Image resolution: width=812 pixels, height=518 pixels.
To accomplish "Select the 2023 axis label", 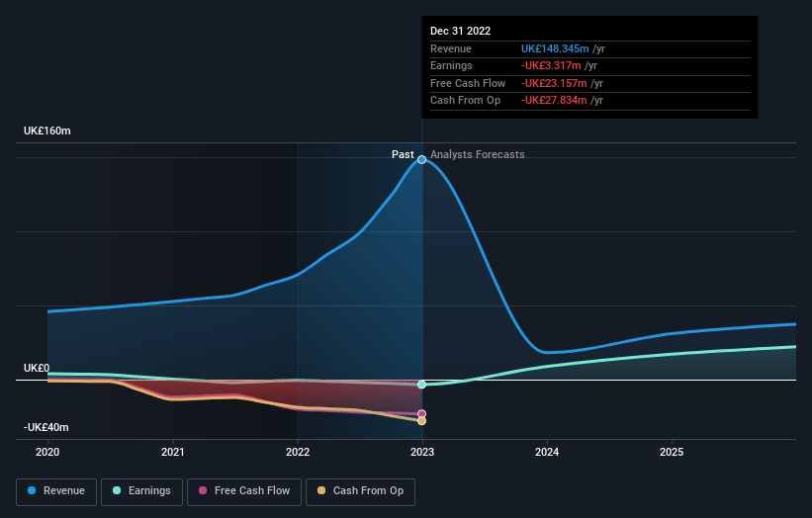I will click(x=422, y=452).
